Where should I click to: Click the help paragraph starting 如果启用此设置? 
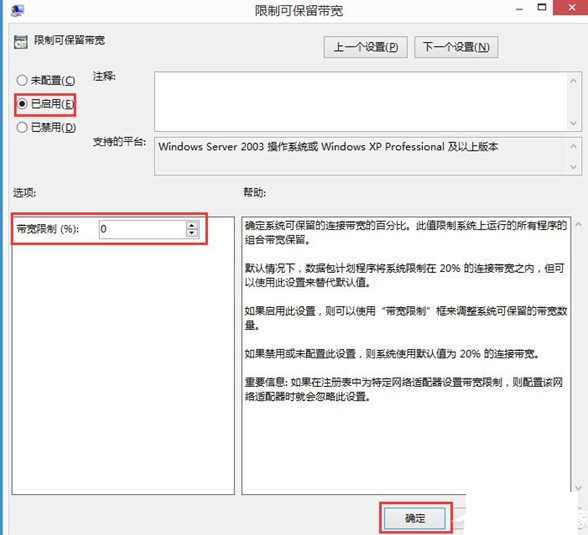click(406, 318)
